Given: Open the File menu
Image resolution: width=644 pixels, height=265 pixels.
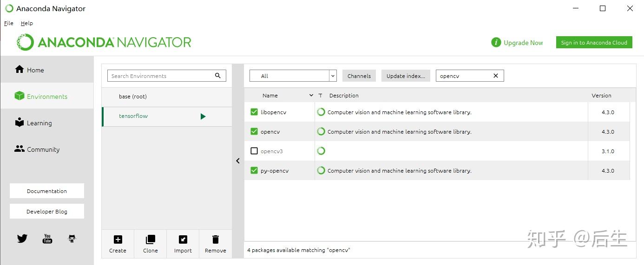Looking at the screenshot, I should [x=9, y=23].
